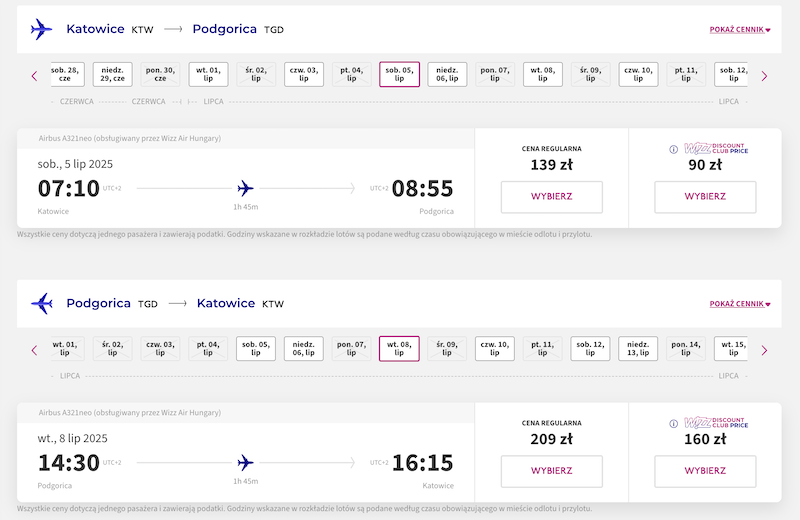Show previous return dates with left arrow
The image size is (800, 520).
[x=35, y=351]
